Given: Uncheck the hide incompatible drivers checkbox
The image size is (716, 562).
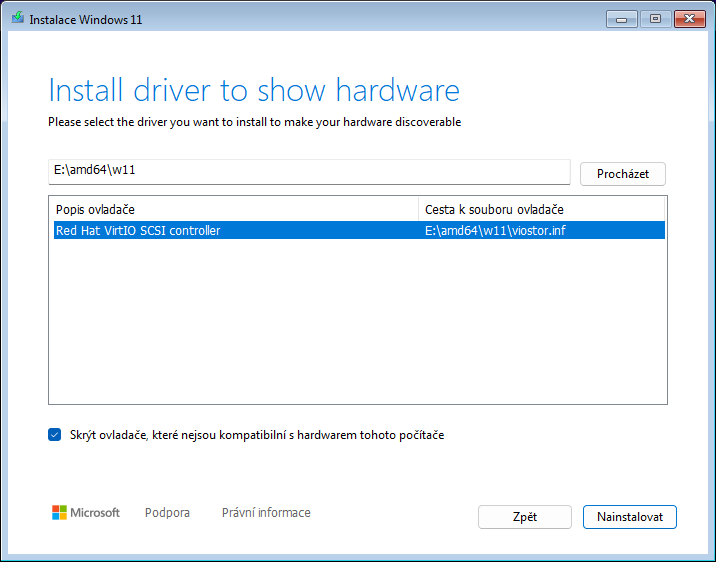Looking at the screenshot, I should (55, 435).
